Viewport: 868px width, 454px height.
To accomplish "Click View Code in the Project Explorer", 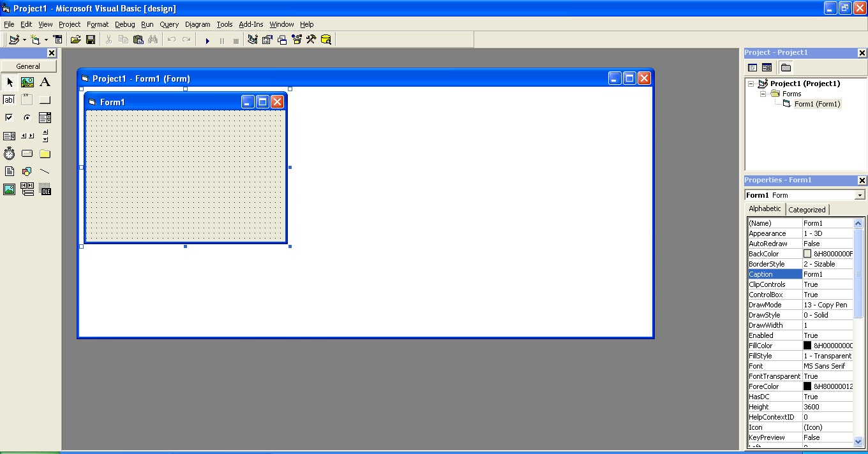I will tap(752, 67).
